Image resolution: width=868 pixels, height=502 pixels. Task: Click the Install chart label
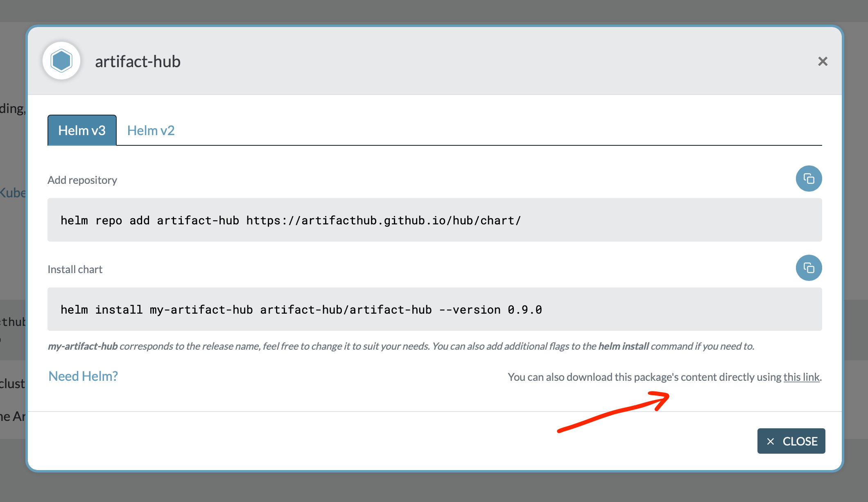coord(75,269)
